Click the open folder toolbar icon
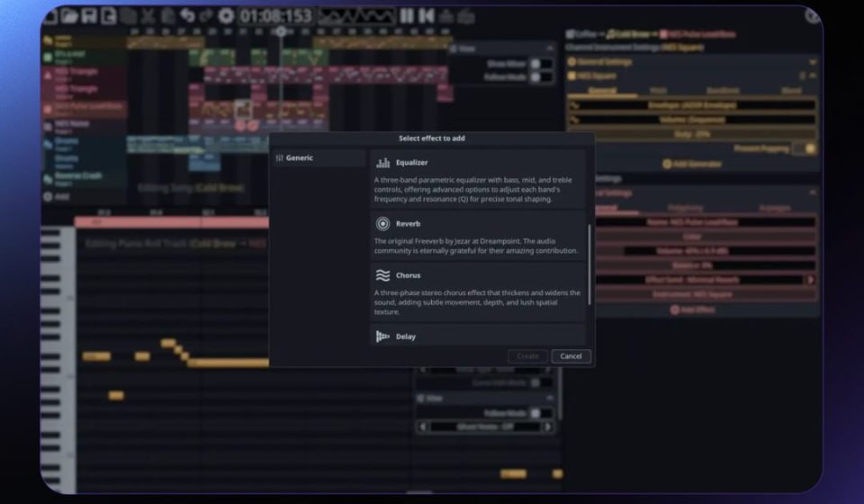The height and width of the screenshot is (504, 864). click(69, 16)
